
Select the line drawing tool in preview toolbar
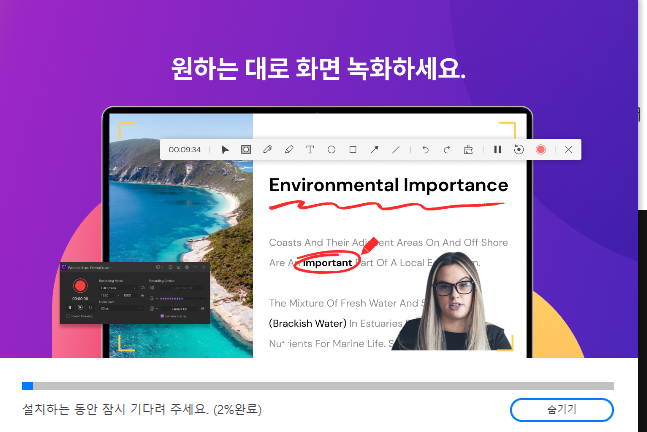click(396, 149)
